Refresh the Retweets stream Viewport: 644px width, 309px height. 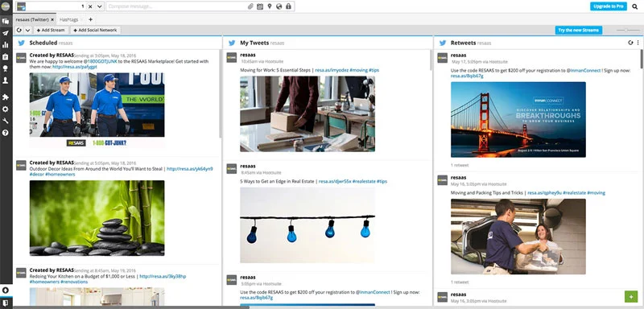point(630,43)
